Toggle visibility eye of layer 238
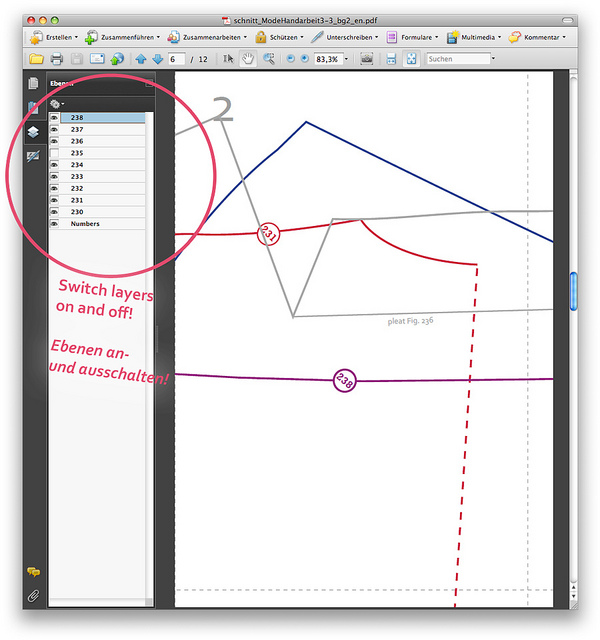Viewport: 600px width, 640px height. click(54, 118)
